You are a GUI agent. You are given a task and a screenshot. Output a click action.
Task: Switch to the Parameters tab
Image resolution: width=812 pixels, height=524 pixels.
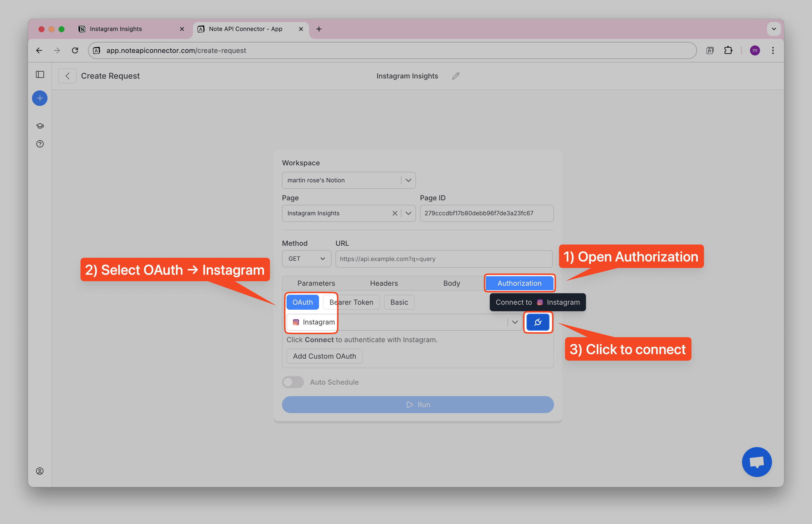click(x=316, y=283)
